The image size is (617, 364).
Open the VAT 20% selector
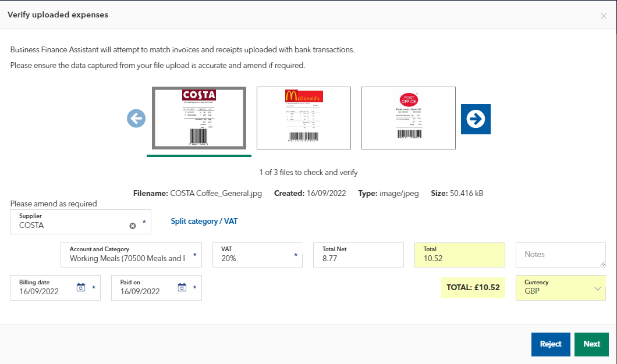257,255
